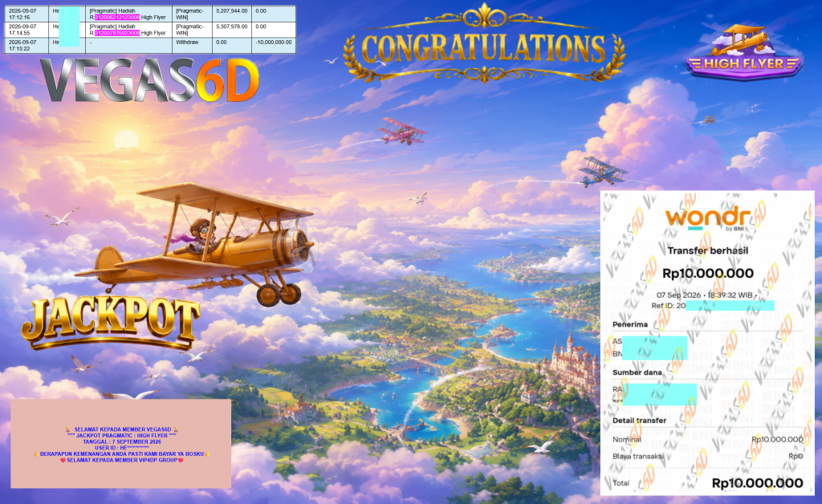Click highlighted round ID 312006212123008
This screenshot has width=822, height=504.
117,18
